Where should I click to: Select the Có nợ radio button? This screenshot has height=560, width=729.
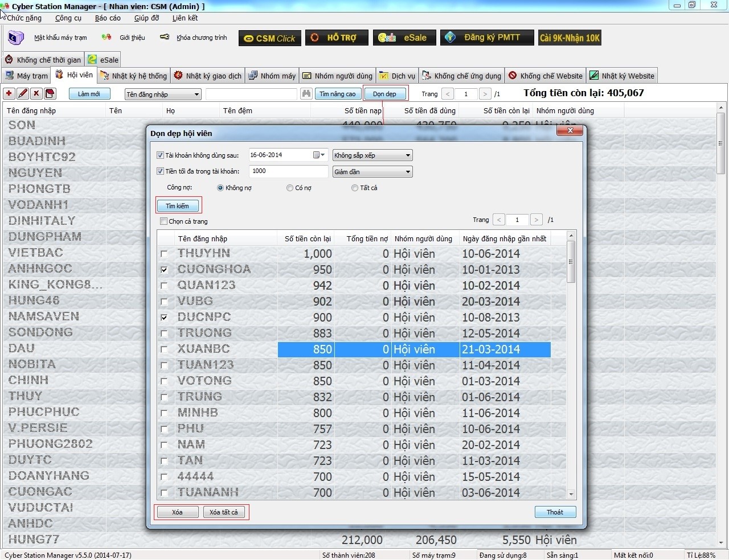tap(290, 188)
